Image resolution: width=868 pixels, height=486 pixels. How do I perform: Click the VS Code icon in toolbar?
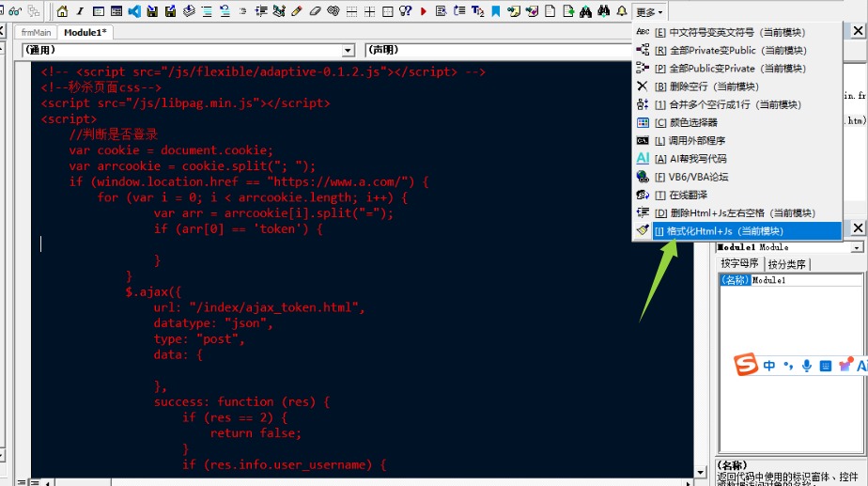(x=133, y=11)
